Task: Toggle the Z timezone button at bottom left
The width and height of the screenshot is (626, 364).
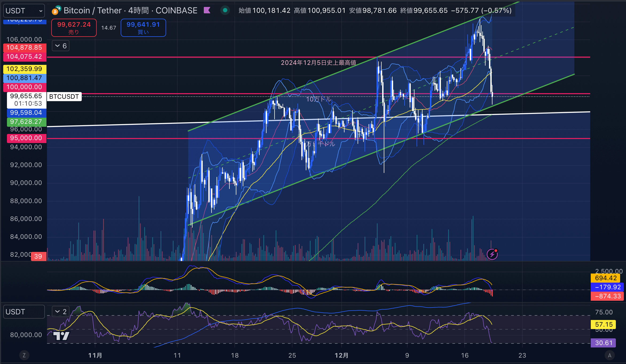Action: 24,355
